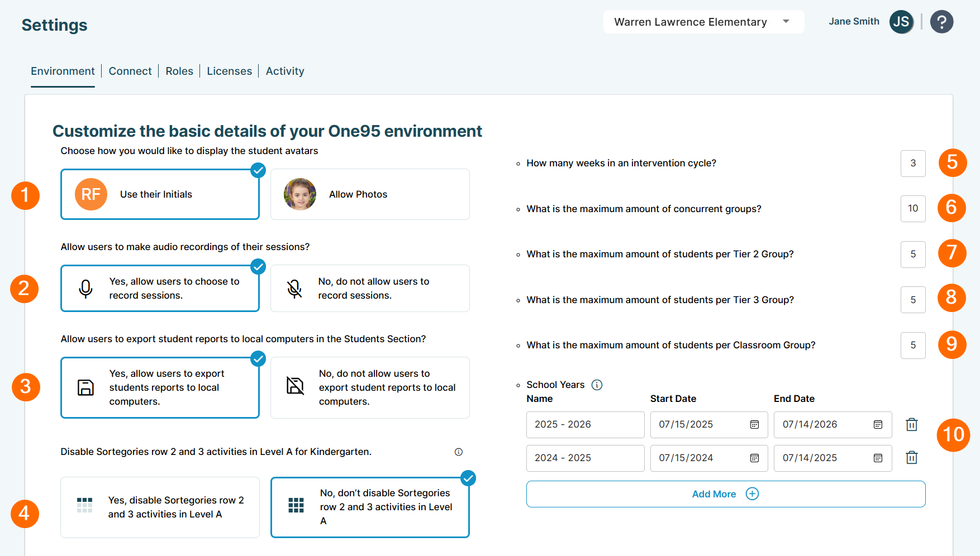Click the Jane Smith user name
The height and width of the screenshot is (556, 980).
(x=854, y=22)
